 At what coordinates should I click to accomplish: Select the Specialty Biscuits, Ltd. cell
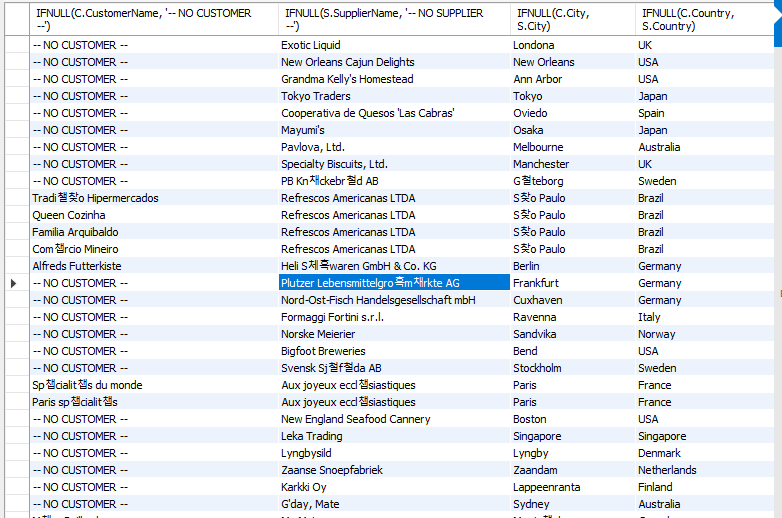coord(394,164)
